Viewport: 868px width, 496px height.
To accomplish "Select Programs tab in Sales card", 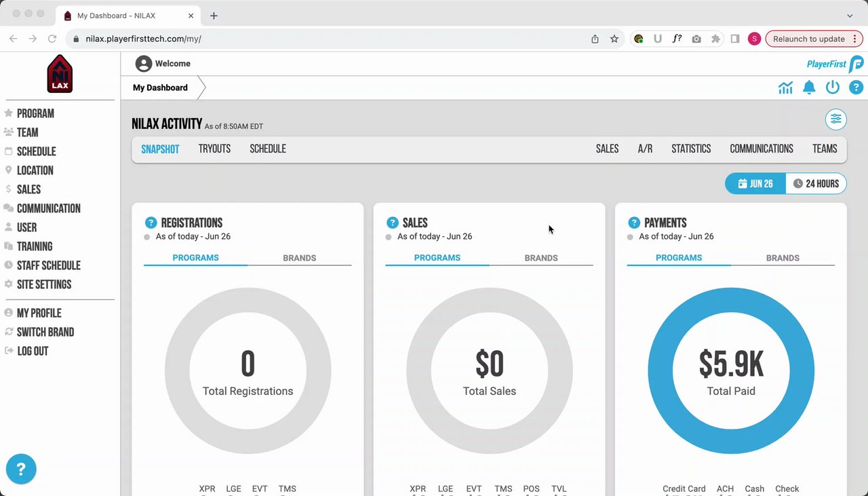I will [437, 258].
